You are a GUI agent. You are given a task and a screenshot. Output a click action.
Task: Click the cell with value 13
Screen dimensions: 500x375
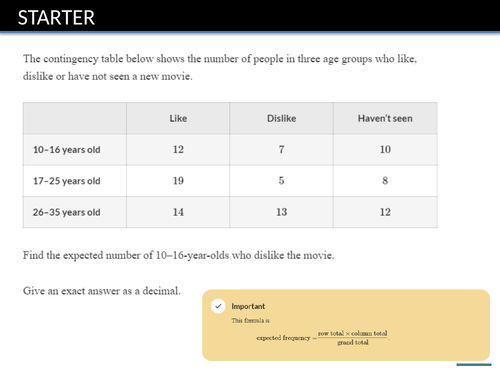click(x=281, y=212)
